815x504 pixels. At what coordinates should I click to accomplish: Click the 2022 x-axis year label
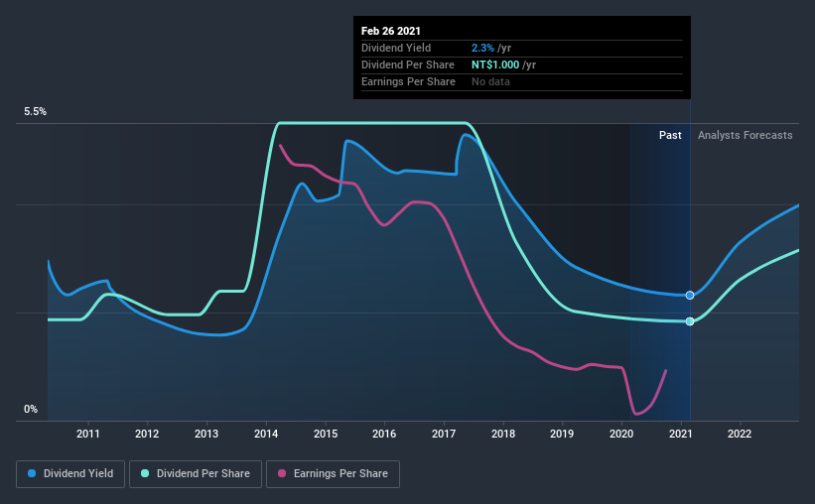point(740,434)
